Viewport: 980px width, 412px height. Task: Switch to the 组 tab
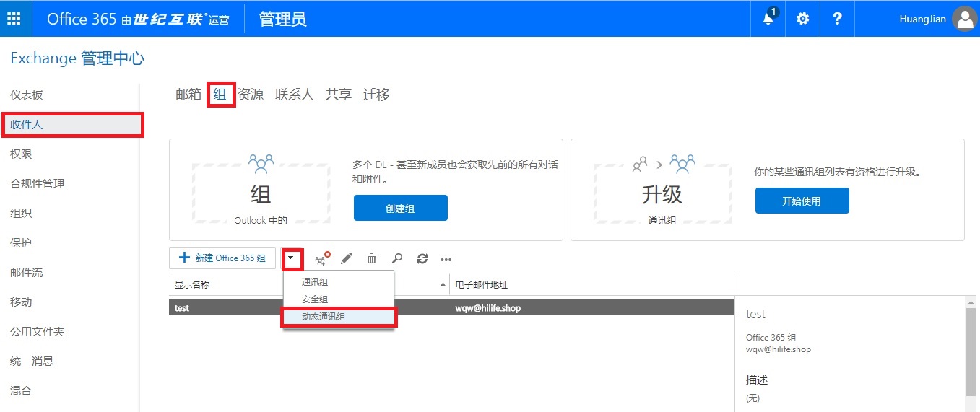click(x=220, y=95)
